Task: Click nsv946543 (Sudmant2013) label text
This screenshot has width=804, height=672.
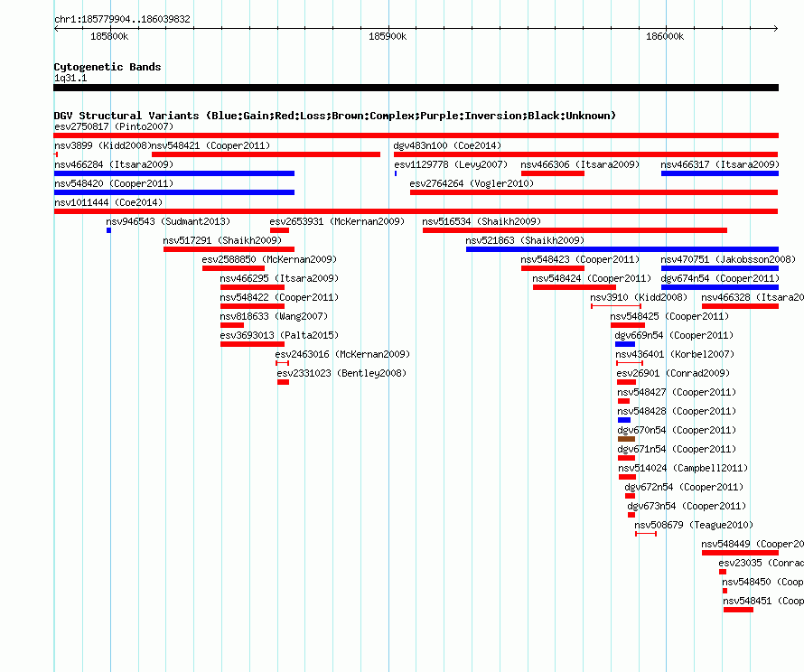Action: [x=168, y=221]
